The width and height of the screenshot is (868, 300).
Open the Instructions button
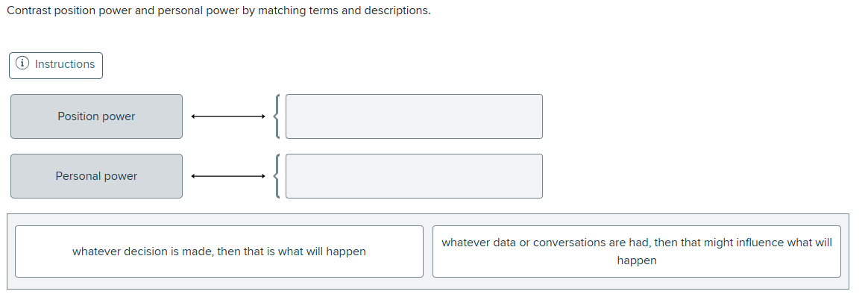point(56,65)
